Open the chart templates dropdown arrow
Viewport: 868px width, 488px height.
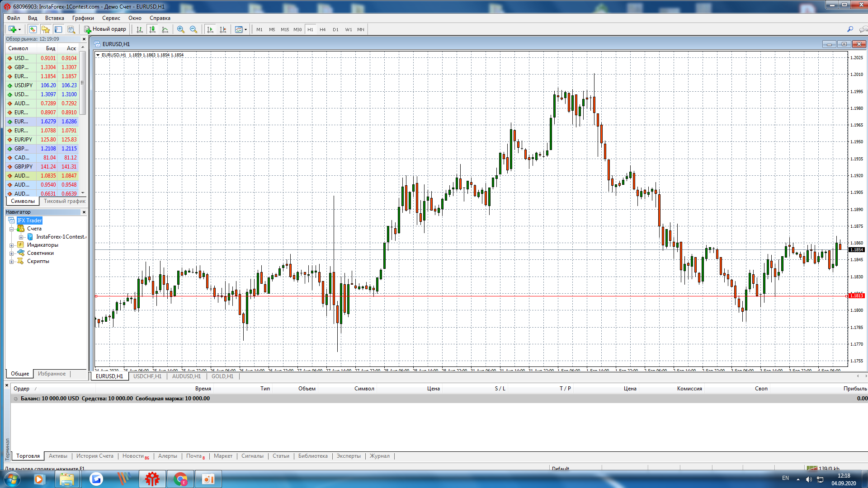coord(245,29)
